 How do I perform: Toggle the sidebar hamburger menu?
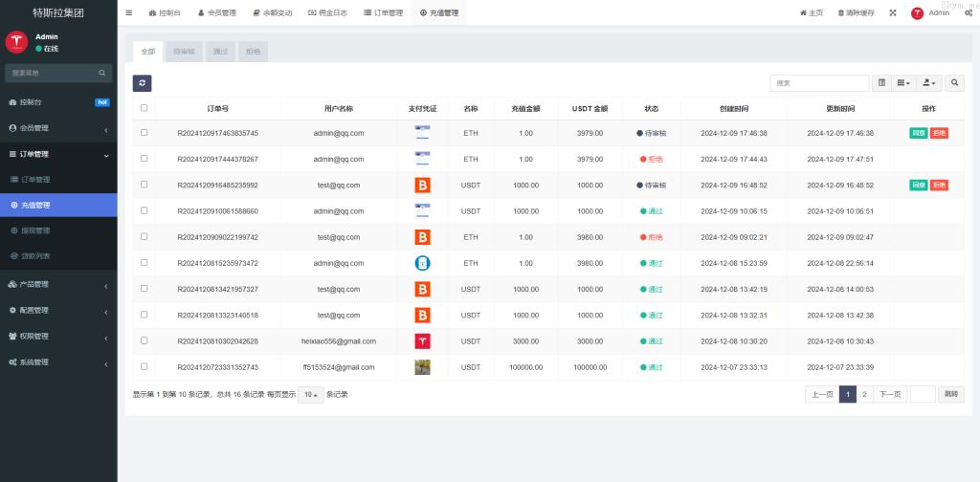click(x=129, y=13)
